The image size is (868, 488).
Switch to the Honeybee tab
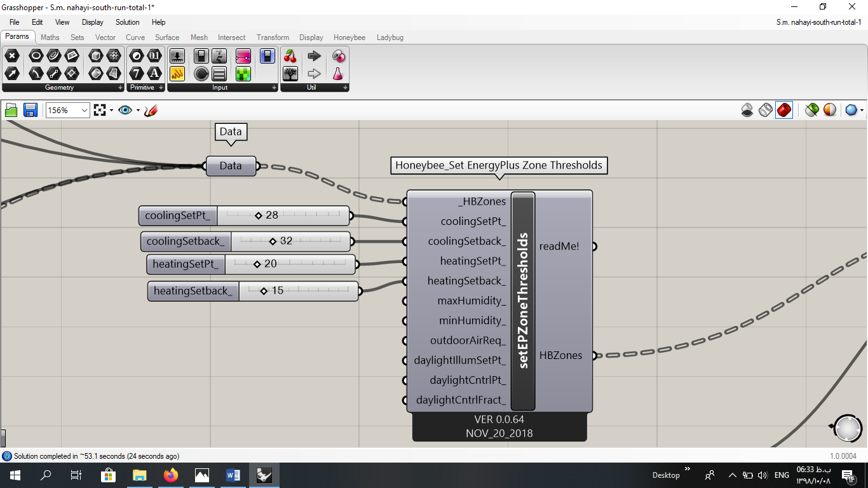coord(349,37)
